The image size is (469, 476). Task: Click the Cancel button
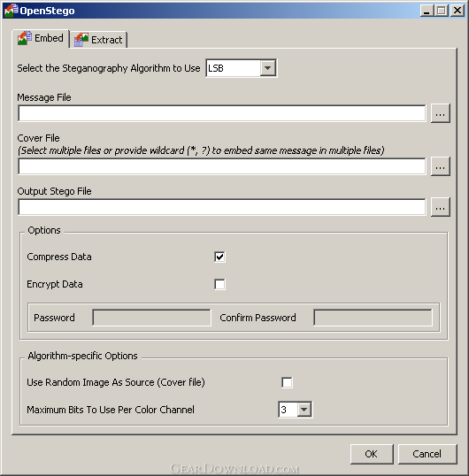tap(427, 454)
